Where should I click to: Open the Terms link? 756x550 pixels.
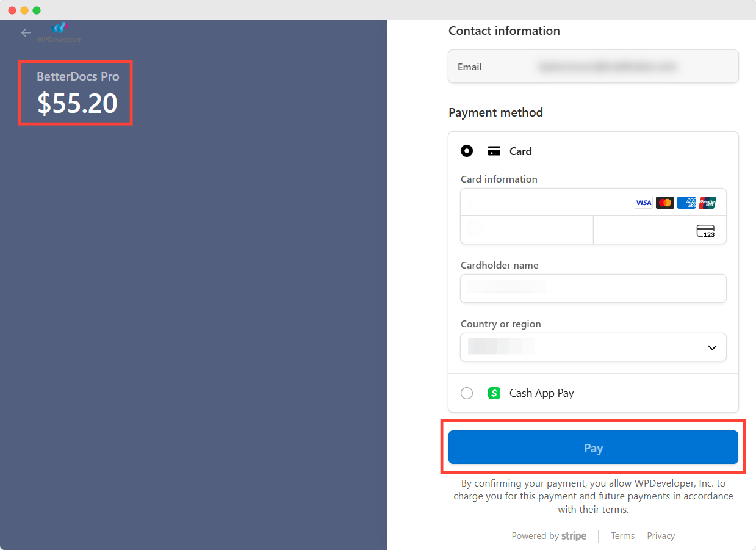pos(622,535)
